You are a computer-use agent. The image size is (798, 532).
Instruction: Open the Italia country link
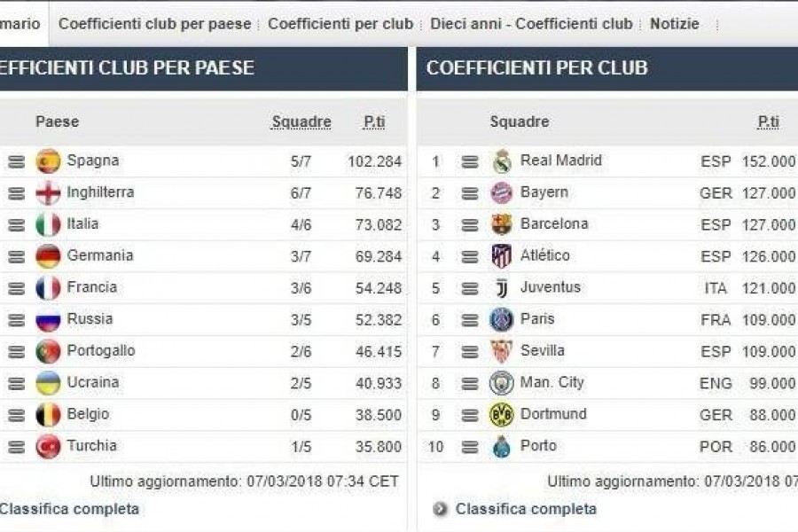(82, 224)
